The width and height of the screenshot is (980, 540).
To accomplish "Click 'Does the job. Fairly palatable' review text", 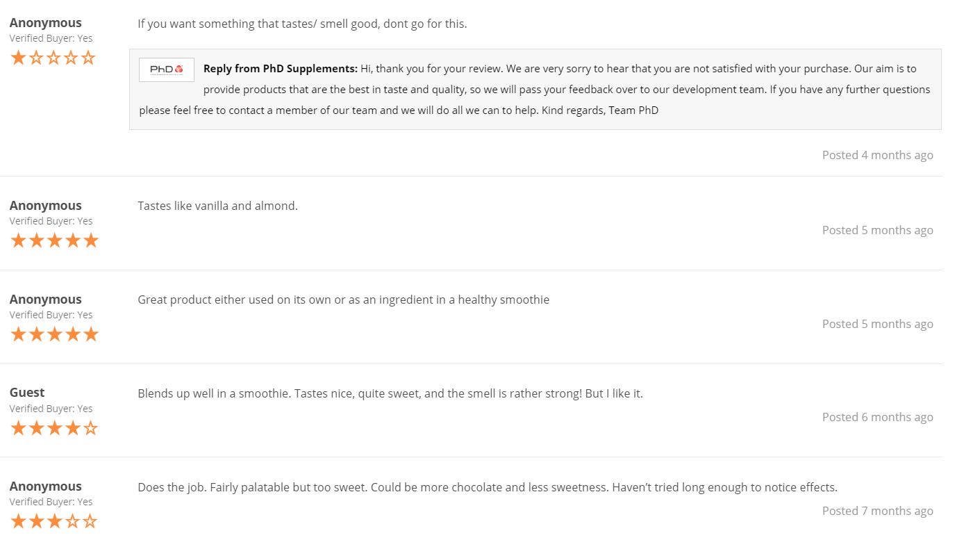I will click(x=488, y=487).
